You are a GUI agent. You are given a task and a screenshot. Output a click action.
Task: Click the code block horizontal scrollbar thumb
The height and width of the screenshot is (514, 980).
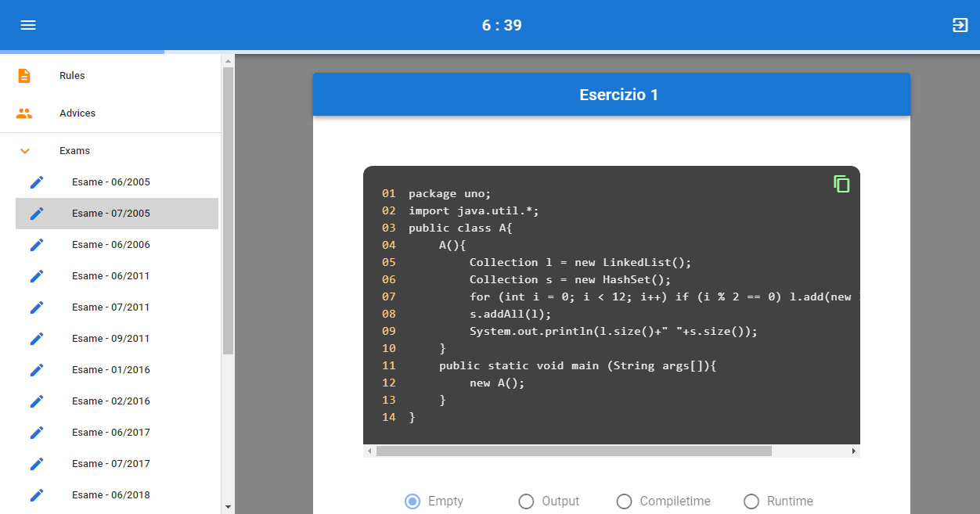574,451
